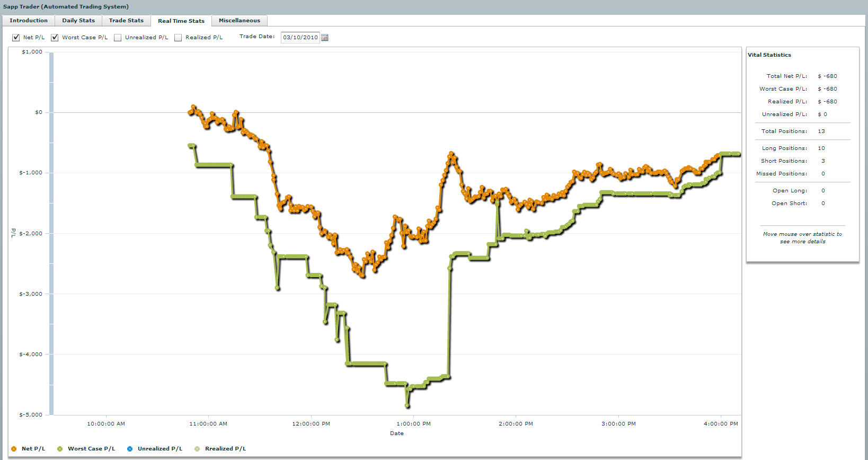Go to the Trade Stats tab
This screenshot has width=868, height=460.
click(x=126, y=21)
